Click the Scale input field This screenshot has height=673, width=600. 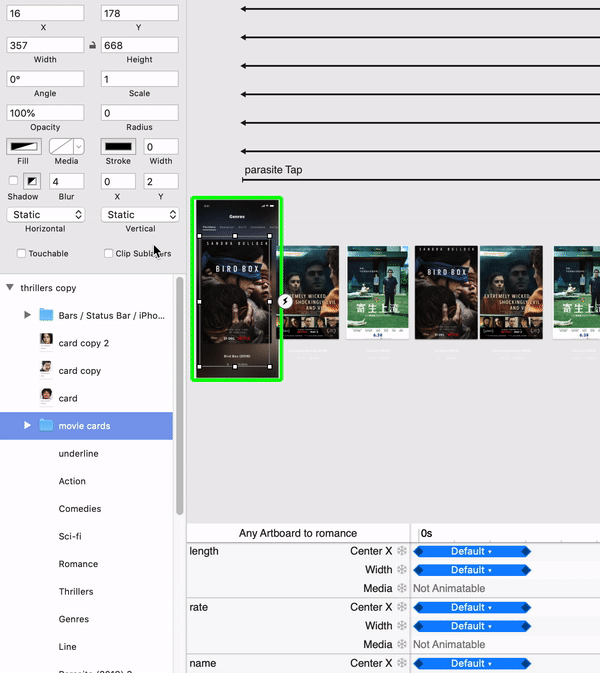point(139,79)
